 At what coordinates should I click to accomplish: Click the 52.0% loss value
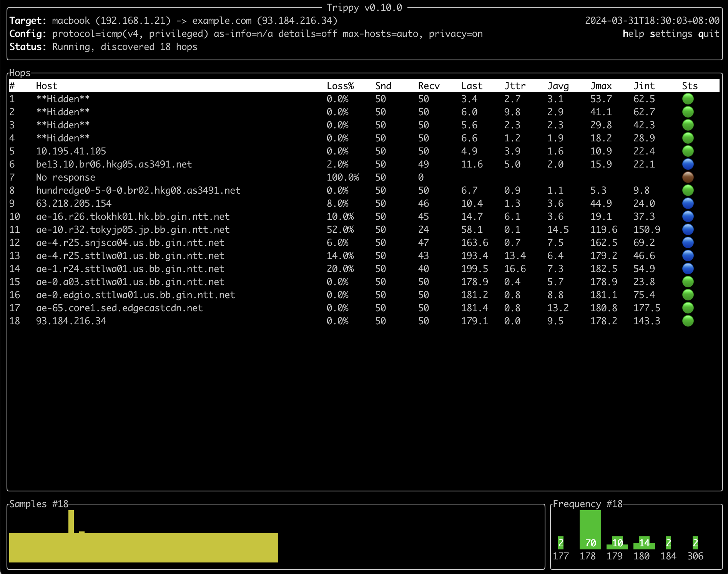click(340, 230)
